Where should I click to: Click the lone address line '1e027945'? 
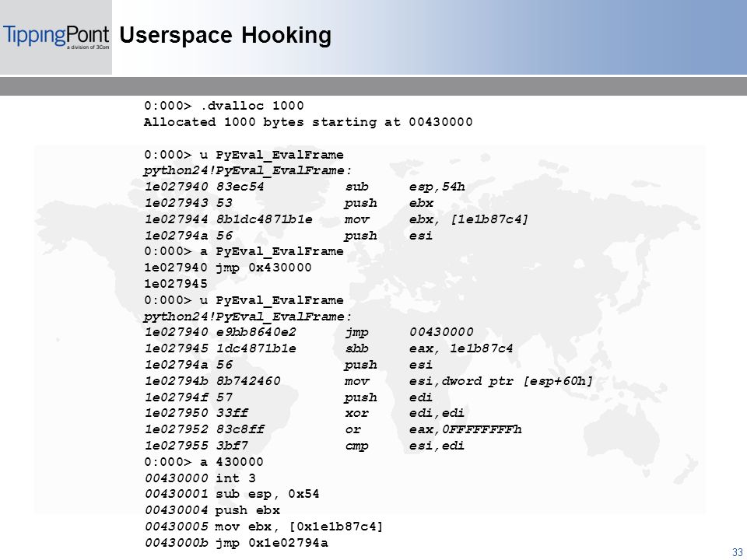[x=176, y=284]
